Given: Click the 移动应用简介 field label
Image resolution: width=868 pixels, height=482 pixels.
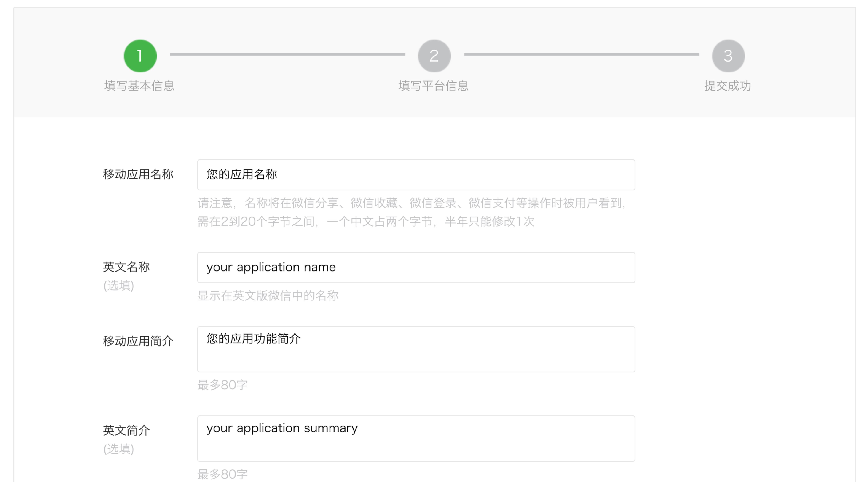Looking at the screenshot, I should [138, 341].
